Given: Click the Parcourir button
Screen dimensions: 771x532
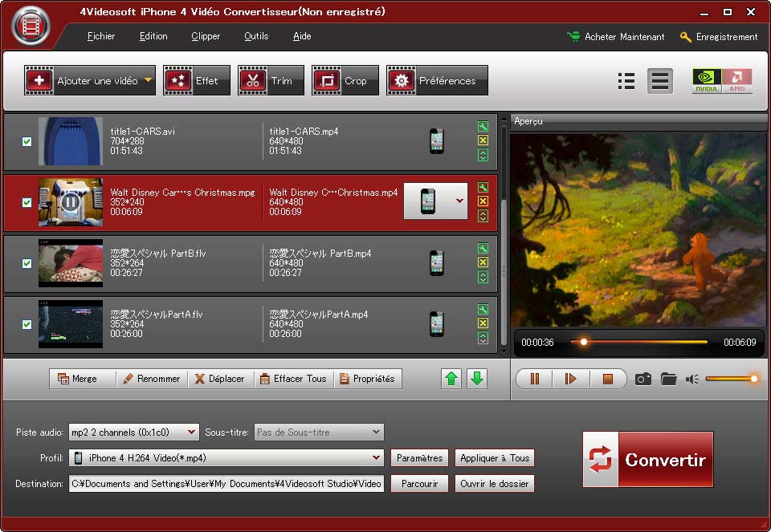Looking at the screenshot, I should (x=419, y=484).
